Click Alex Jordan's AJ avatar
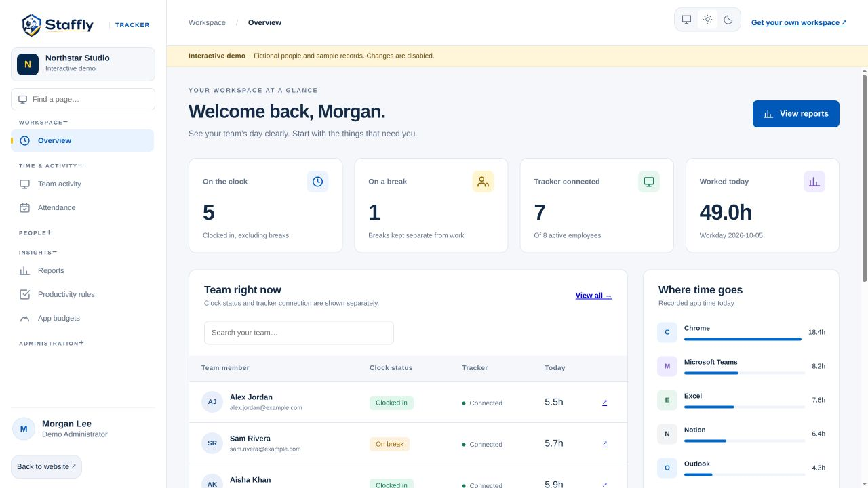The height and width of the screenshot is (488, 868). (212, 402)
